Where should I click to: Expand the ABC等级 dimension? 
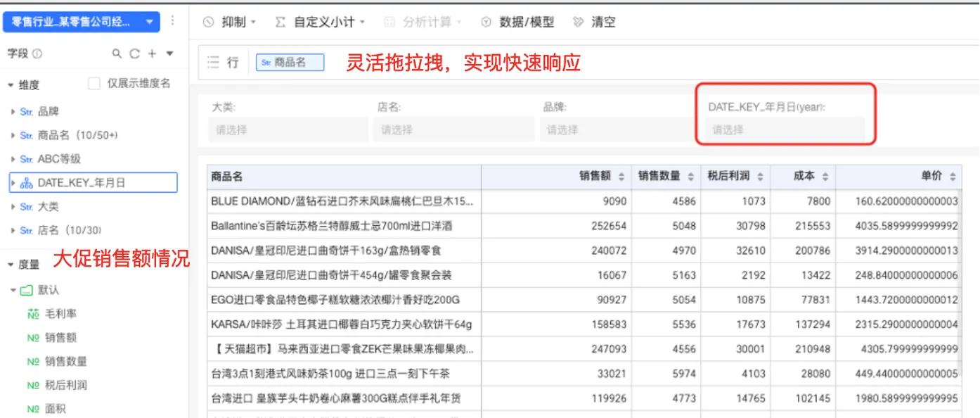coord(13,159)
